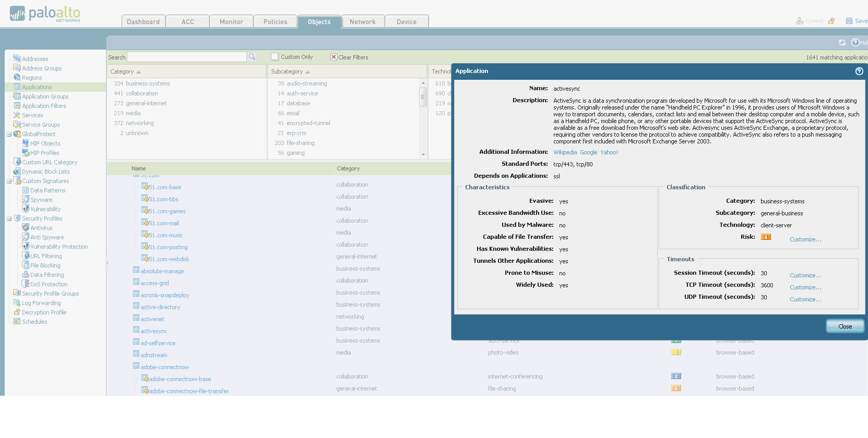This screenshot has height=438, width=868.
Task: Switch to the Monitor tab
Action: pos(231,21)
